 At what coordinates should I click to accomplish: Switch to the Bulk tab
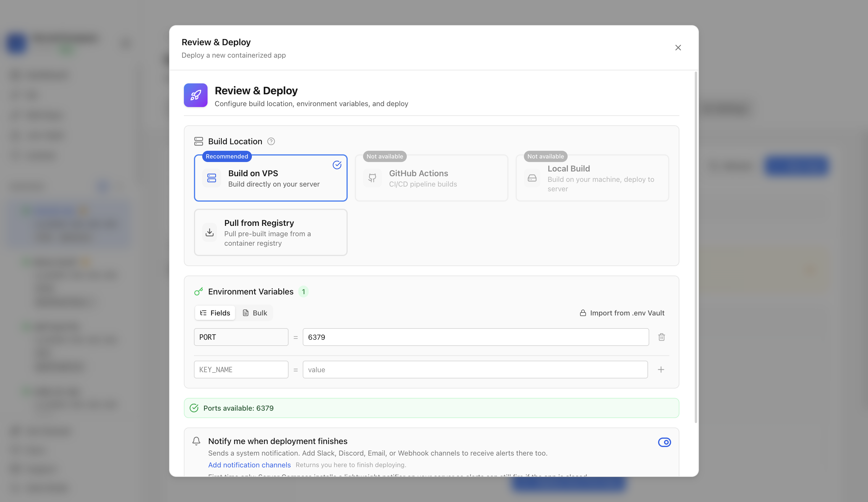point(255,313)
